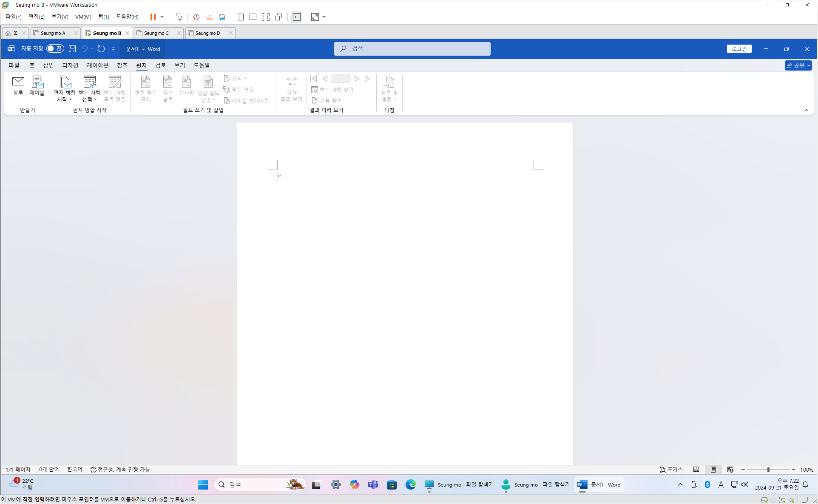Switch to read mode view in the status bar
Screen dimensions: 818x504
tap(696, 470)
